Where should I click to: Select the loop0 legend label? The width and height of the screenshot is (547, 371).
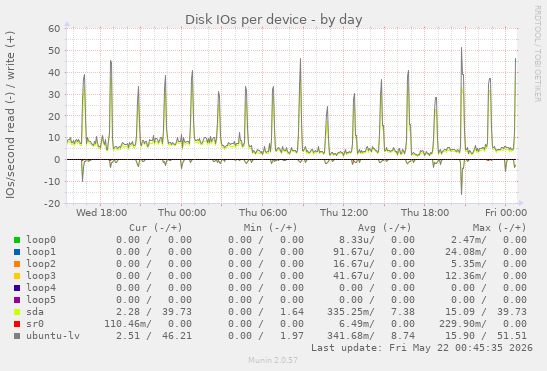click(x=41, y=240)
